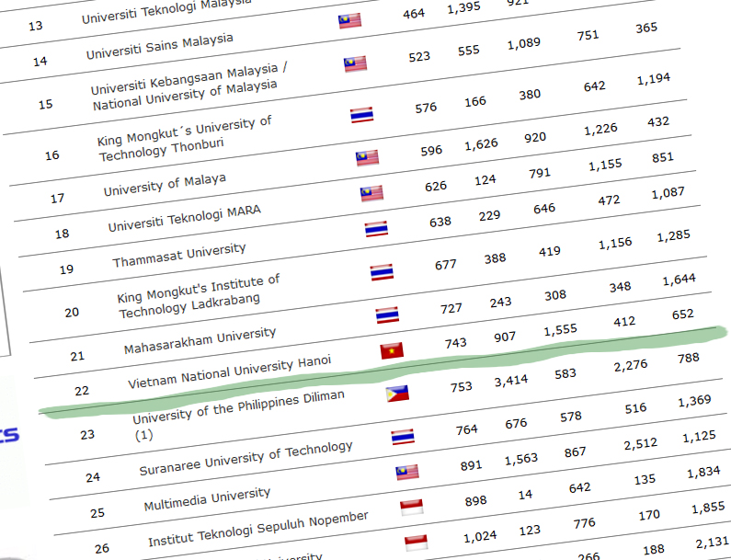Viewport: 731px width, 560px height.
Task: Select value 743 in Vietnam National University row
Action: click(455, 343)
